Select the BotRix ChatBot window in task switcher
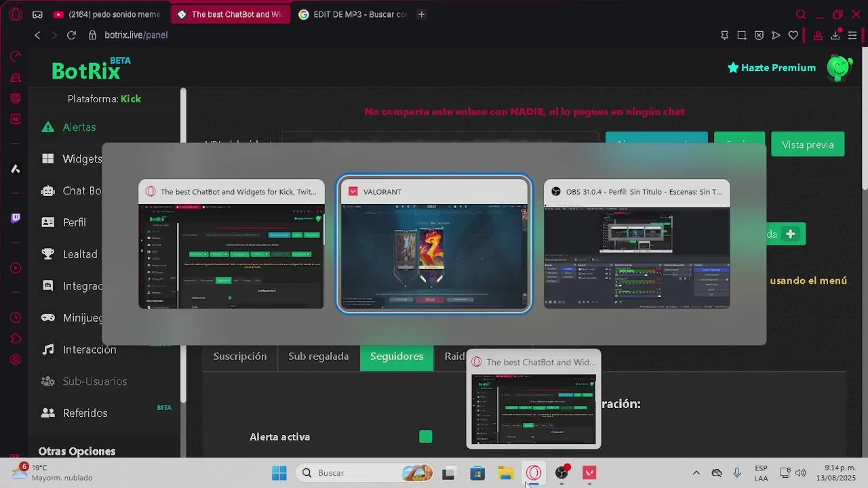The height and width of the screenshot is (488, 868). (x=231, y=244)
